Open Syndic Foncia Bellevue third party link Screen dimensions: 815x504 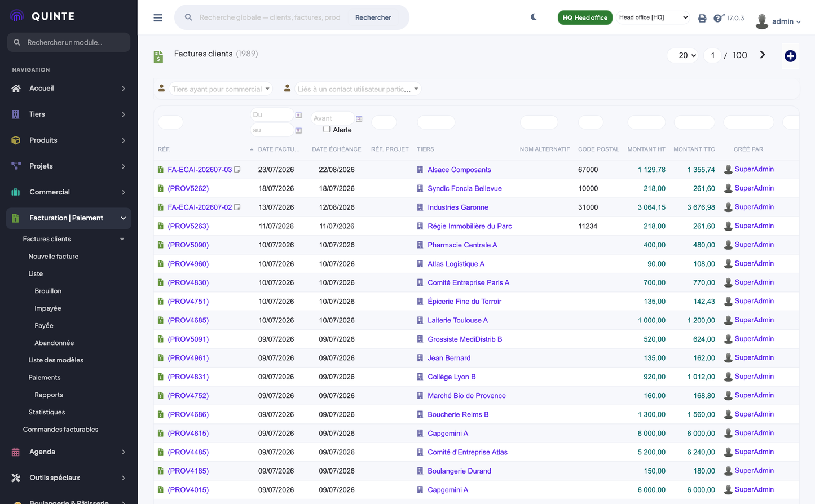point(465,188)
